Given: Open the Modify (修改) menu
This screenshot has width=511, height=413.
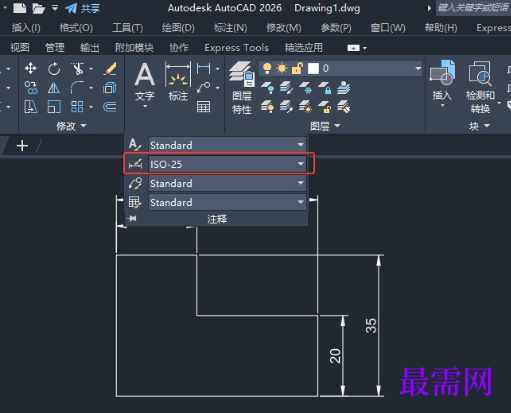Looking at the screenshot, I should (x=284, y=28).
